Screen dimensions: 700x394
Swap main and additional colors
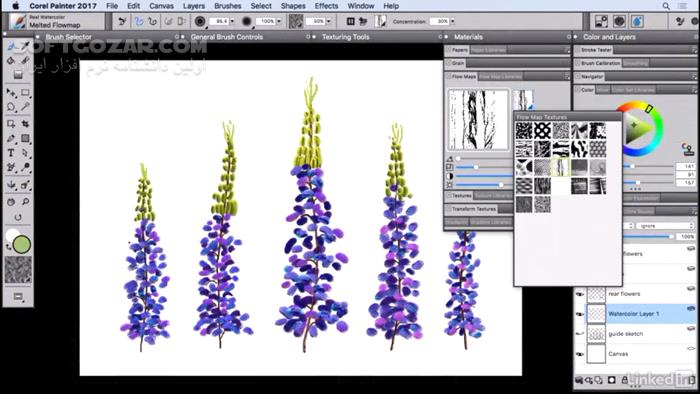pyautogui.click(x=8, y=247)
